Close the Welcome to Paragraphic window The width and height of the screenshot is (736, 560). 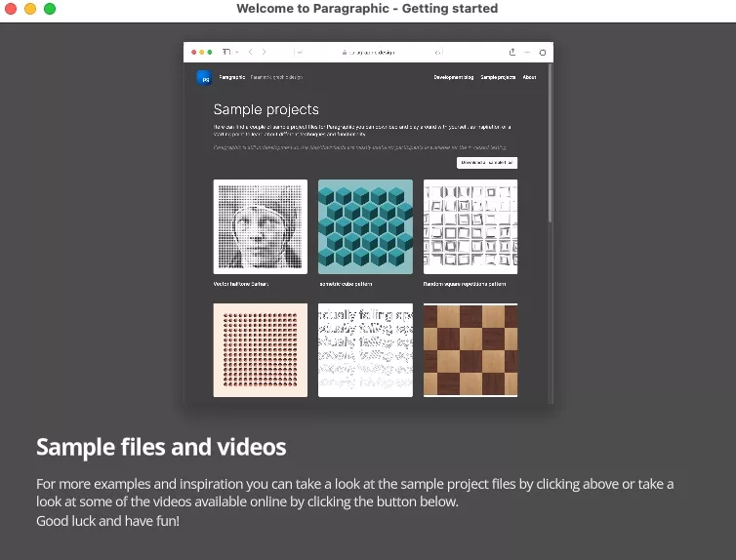click(x=11, y=9)
